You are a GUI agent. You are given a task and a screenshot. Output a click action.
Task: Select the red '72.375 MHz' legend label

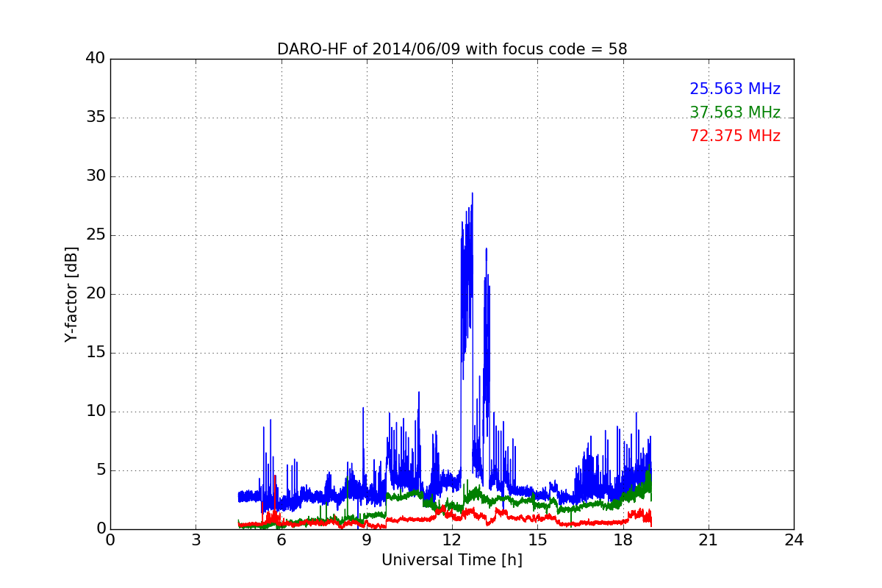735,136
